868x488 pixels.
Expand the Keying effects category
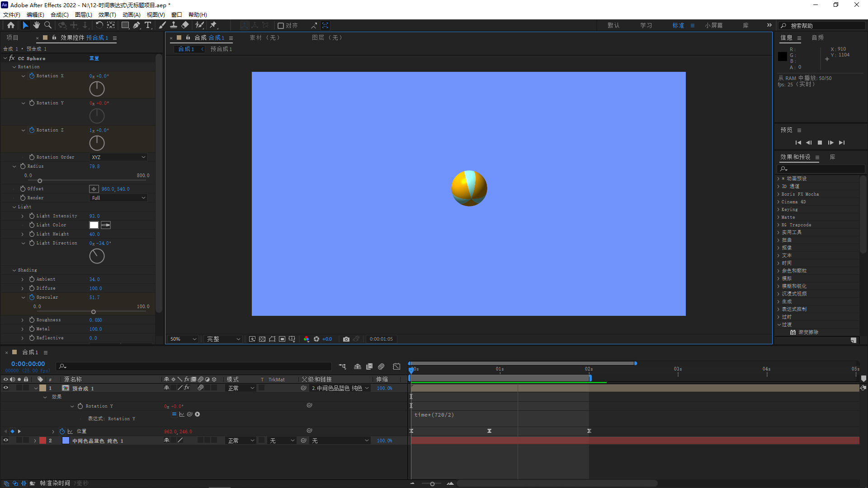789,210
